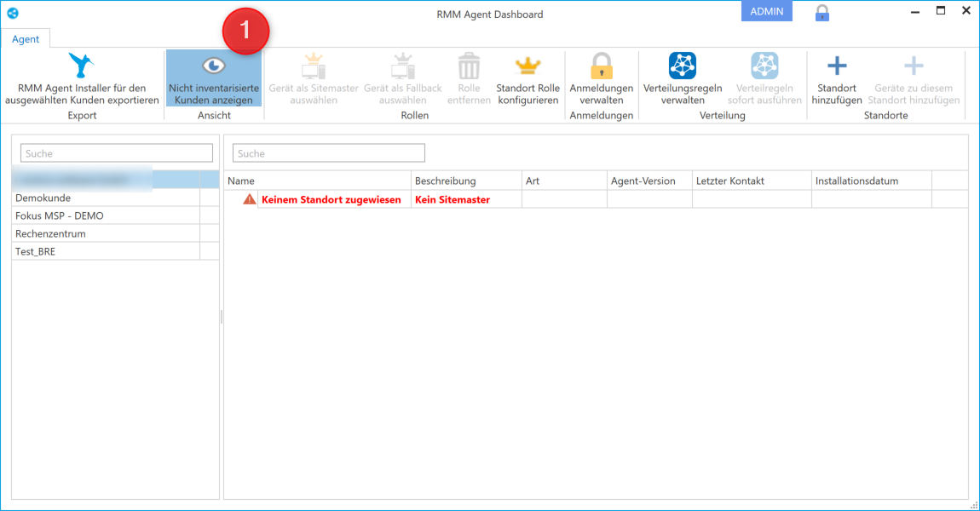The width and height of the screenshot is (980, 511).
Task: Open Verteilungsregeln verwalten
Action: tap(683, 78)
